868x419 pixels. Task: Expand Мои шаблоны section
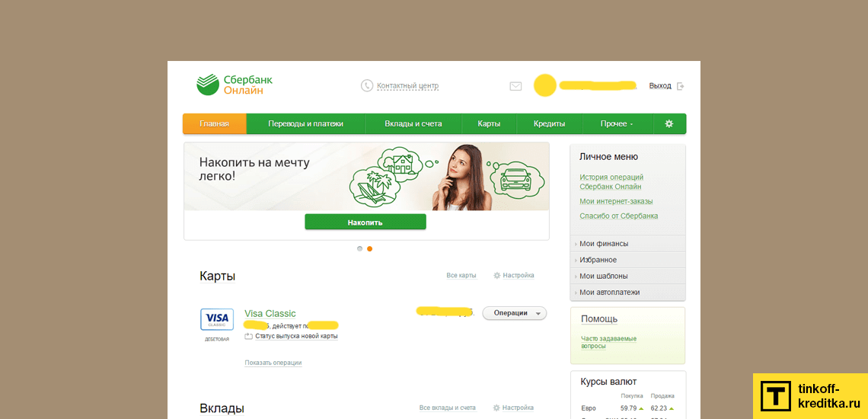pyautogui.click(x=627, y=276)
